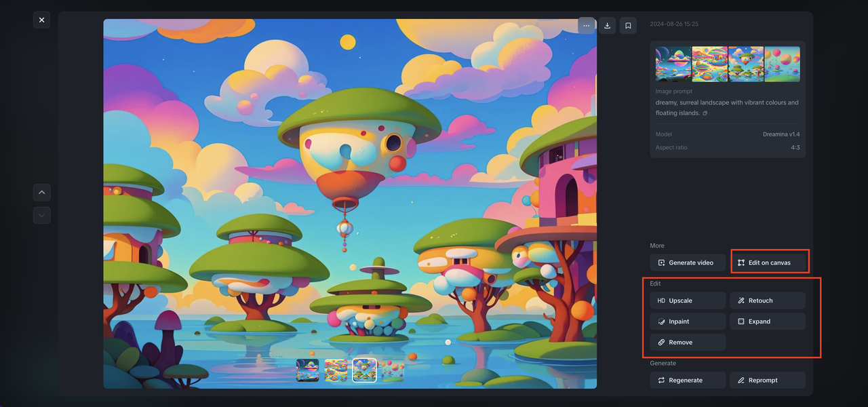
Task: Expand the image with Expand button
Action: (x=768, y=322)
